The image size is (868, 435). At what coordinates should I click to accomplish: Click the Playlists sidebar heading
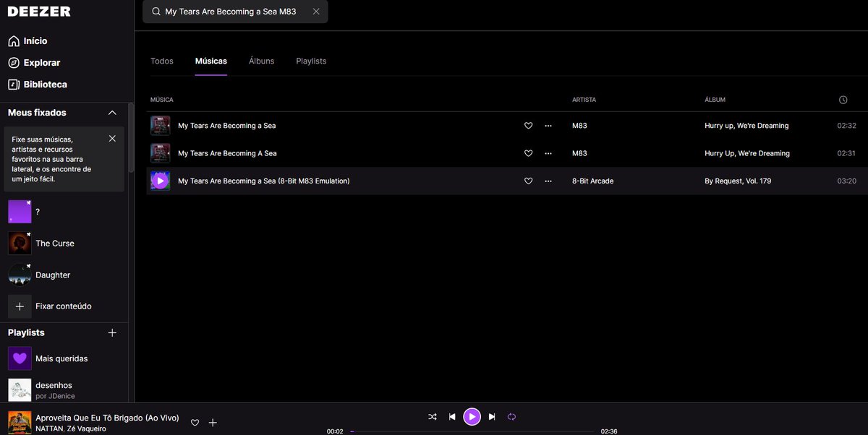[x=26, y=332]
